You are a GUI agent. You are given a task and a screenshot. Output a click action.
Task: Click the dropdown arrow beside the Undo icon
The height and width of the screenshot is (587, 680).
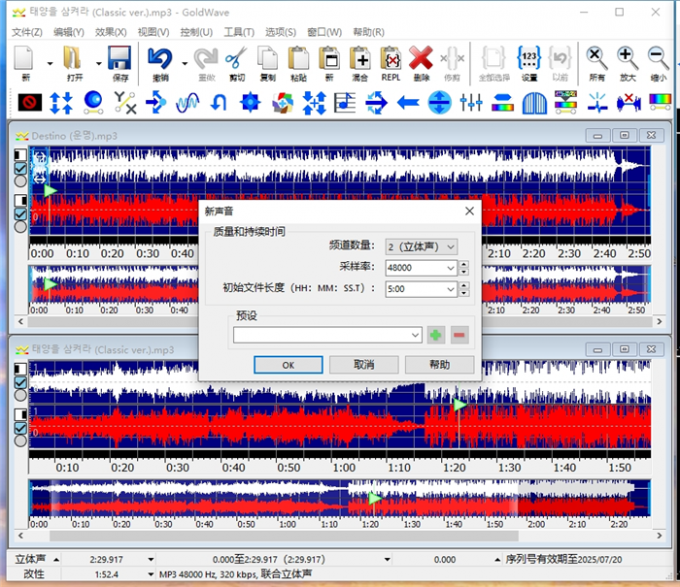tap(185, 64)
